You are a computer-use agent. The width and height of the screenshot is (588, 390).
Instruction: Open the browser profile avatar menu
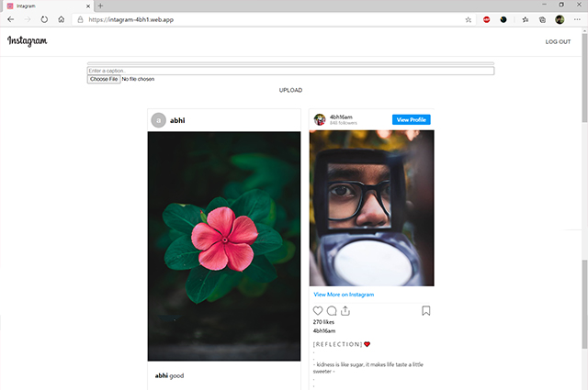pos(560,18)
